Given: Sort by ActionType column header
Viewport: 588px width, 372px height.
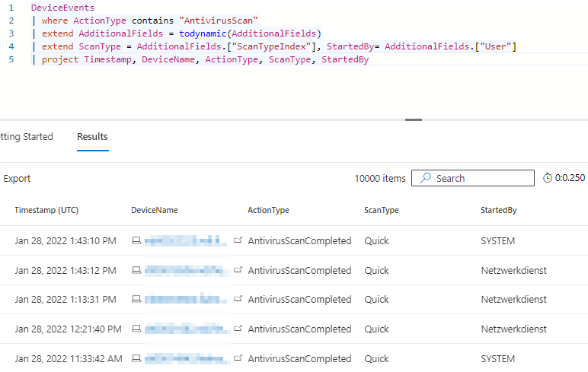Looking at the screenshot, I should click(269, 210).
